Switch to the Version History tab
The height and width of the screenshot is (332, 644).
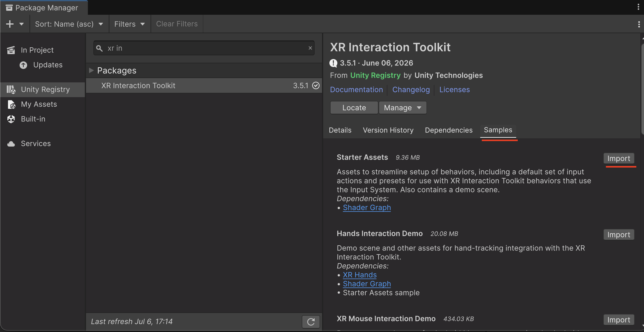point(388,130)
